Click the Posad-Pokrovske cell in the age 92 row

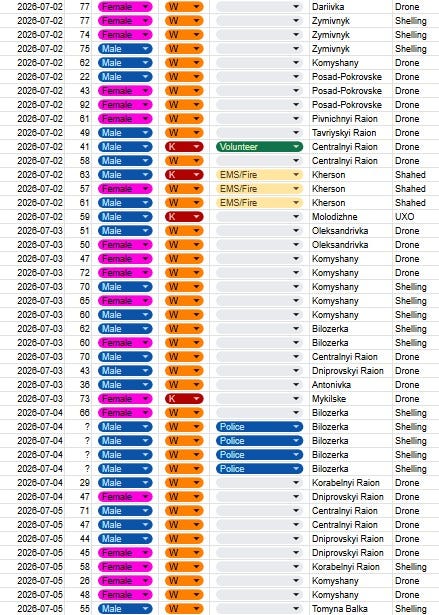351,105
